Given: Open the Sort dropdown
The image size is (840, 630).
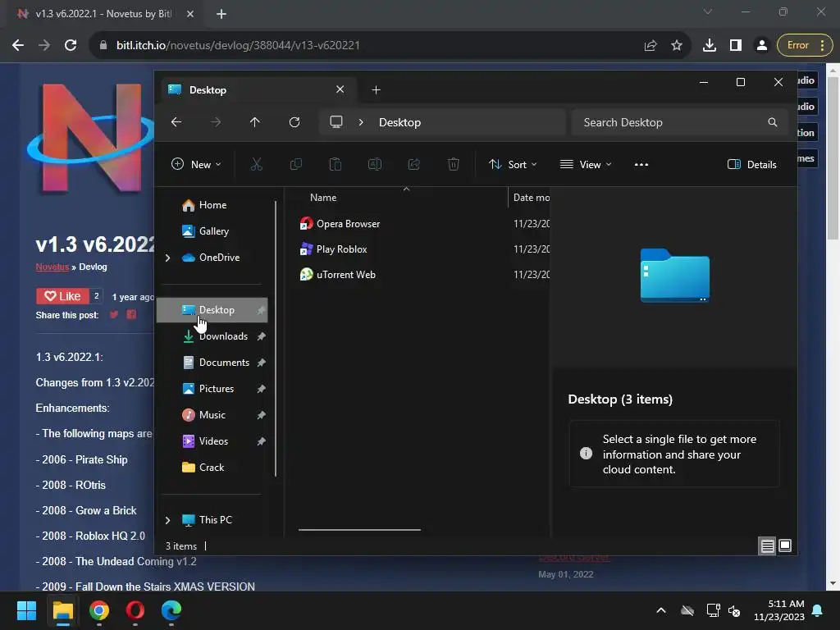Looking at the screenshot, I should point(513,164).
